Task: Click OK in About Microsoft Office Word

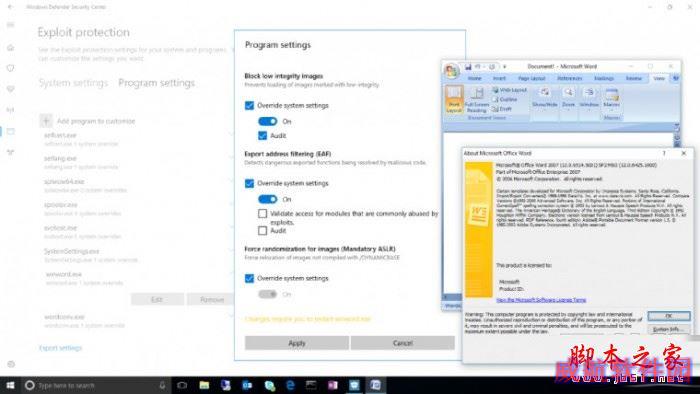Action: tap(669, 316)
